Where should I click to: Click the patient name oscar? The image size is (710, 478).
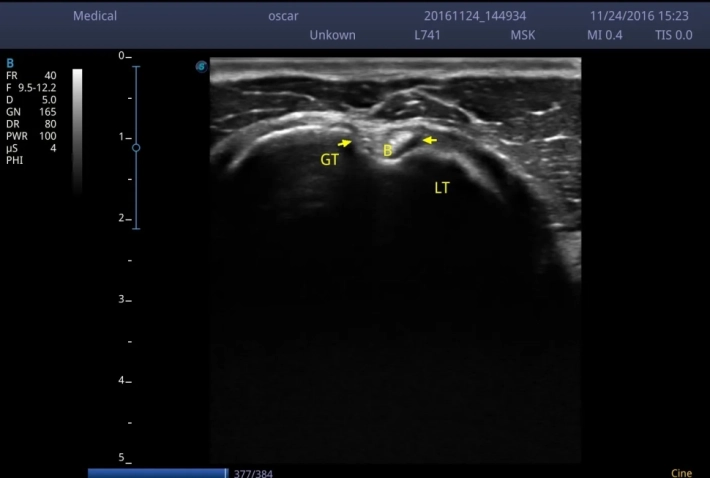click(x=284, y=16)
